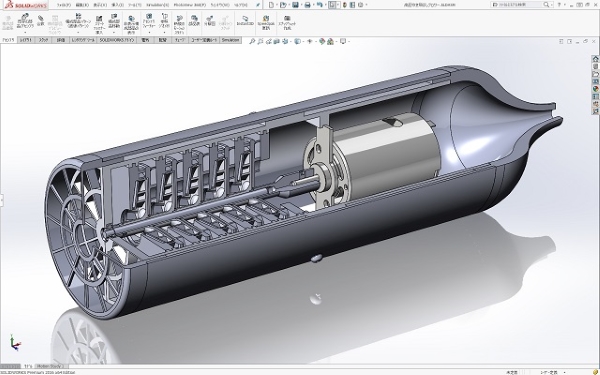Screen dimensions: 600x375
Task: Click the Undo arrow icon
Action: coord(320,5)
